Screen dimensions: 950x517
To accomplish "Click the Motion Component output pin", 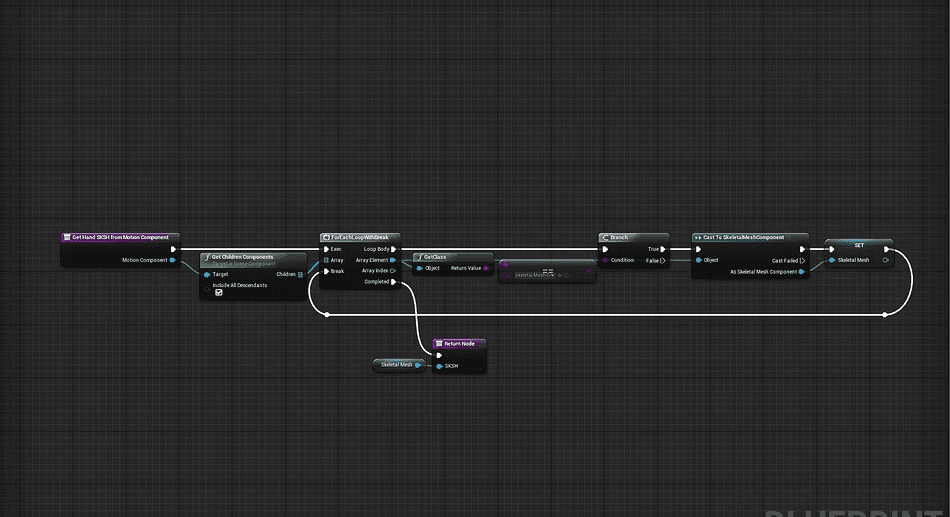I will [173, 260].
